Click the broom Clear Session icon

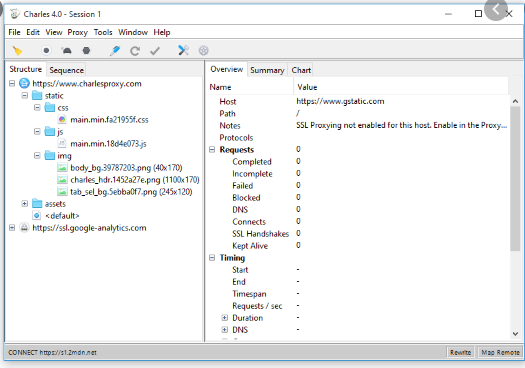click(x=17, y=51)
